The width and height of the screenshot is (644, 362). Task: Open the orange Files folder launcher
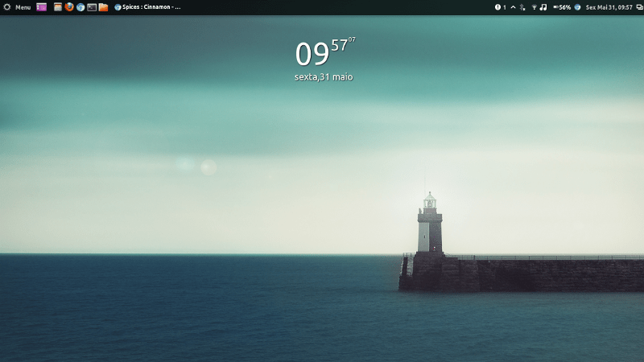click(104, 7)
